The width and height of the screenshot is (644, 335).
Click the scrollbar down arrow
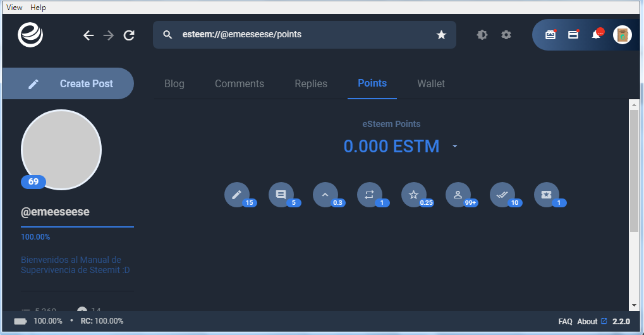pyautogui.click(x=634, y=305)
